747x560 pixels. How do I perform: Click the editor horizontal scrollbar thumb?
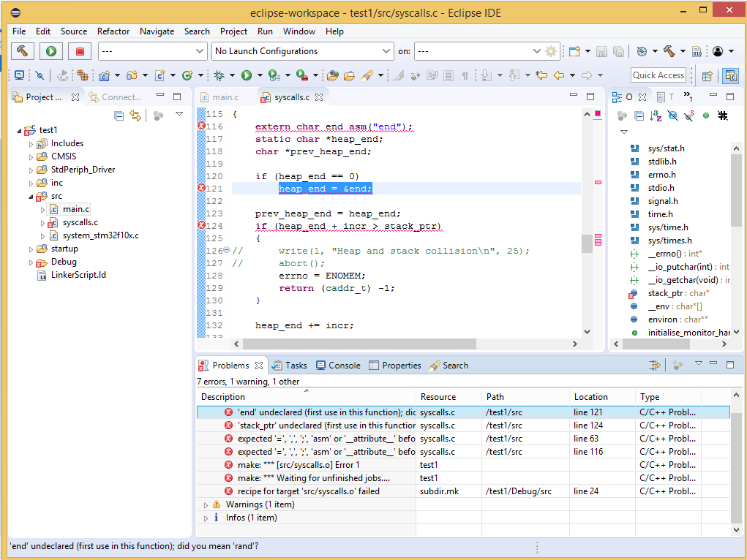[359, 344]
